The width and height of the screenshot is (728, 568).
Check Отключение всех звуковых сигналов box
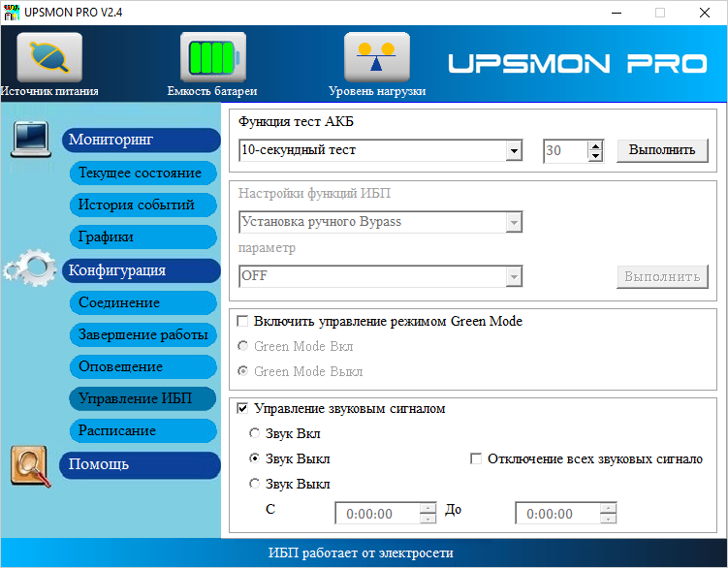(475, 459)
